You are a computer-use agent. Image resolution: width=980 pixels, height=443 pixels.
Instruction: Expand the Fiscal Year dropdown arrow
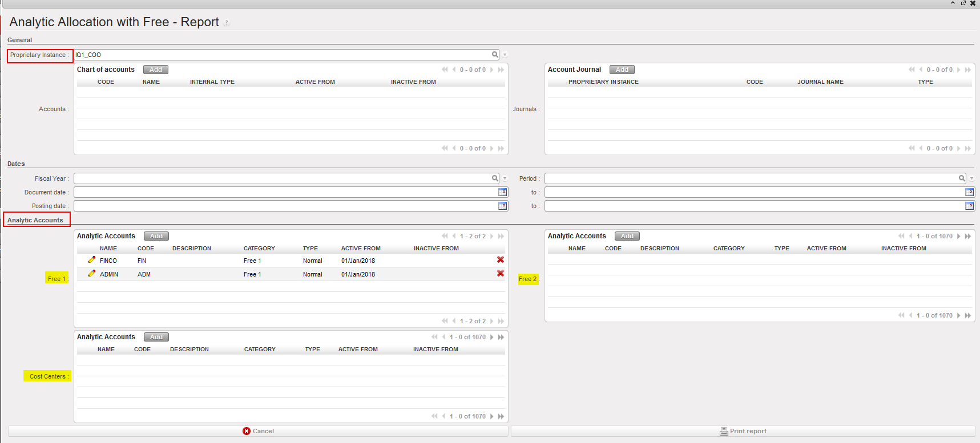coord(505,179)
